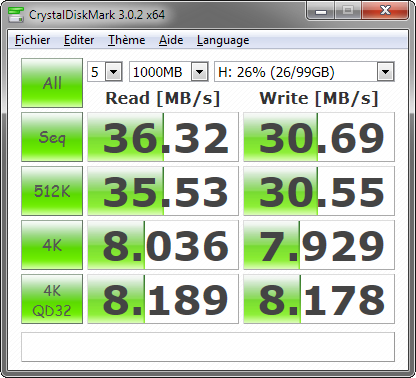
Task: Start the Seq sequential test
Action: [x=52, y=137]
